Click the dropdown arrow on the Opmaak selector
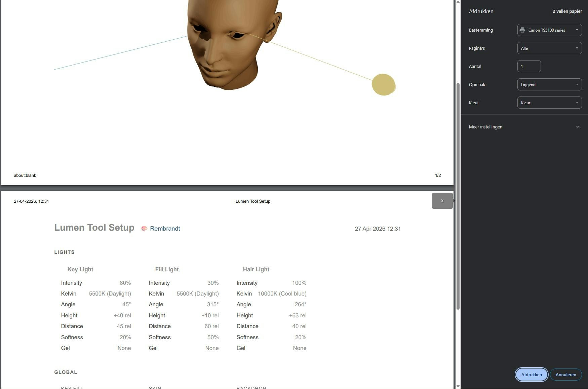 [x=577, y=84]
